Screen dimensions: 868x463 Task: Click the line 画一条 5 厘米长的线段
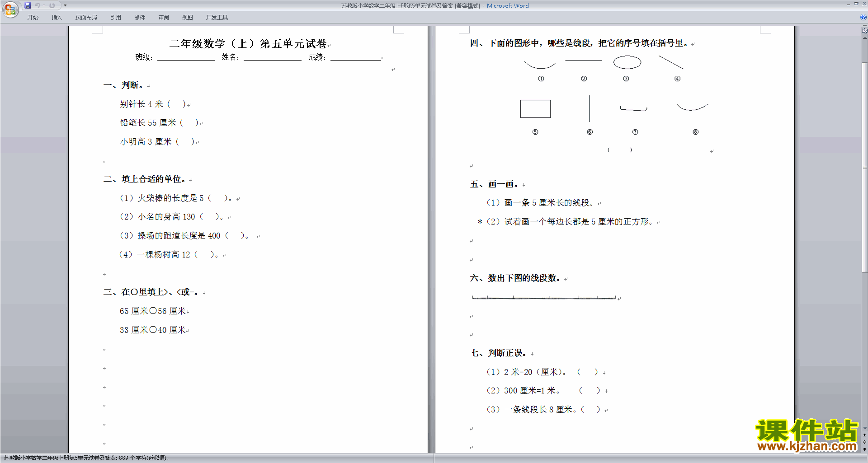click(540, 203)
